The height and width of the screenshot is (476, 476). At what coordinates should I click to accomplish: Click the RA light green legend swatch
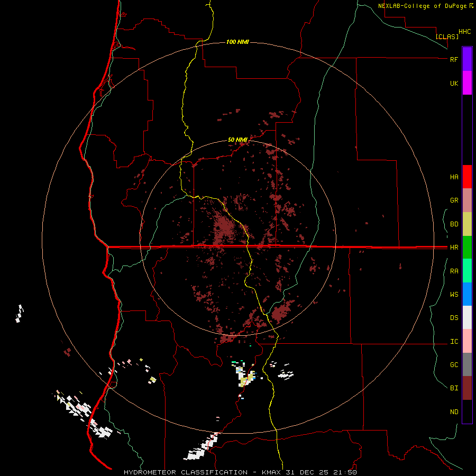pos(467,271)
